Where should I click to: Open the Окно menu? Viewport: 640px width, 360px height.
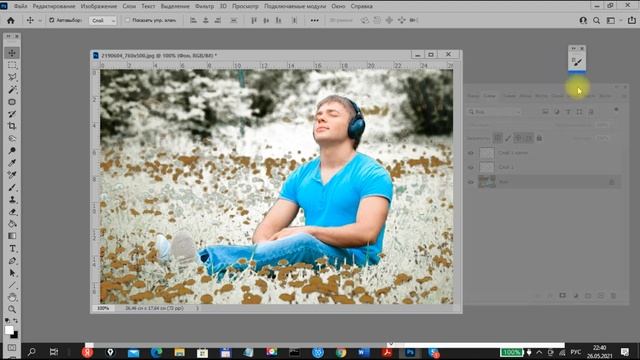tap(338, 6)
